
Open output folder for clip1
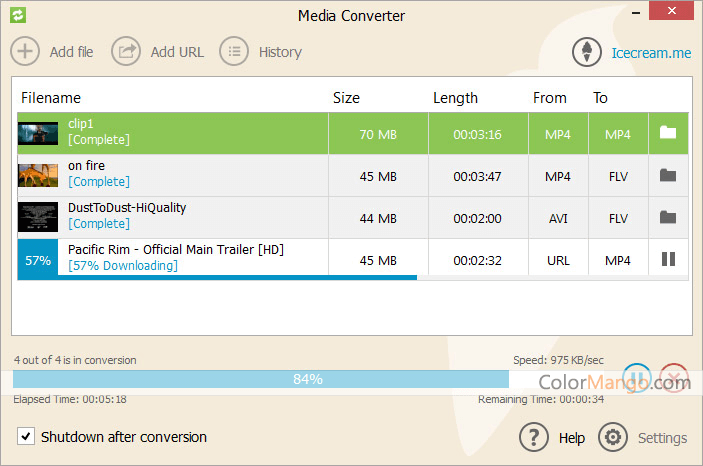click(x=668, y=134)
